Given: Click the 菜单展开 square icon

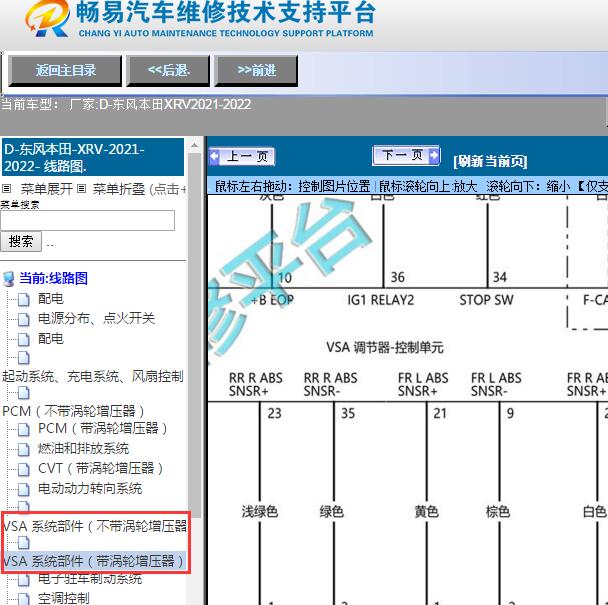Looking at the screenshot, I should coord(6,189).
